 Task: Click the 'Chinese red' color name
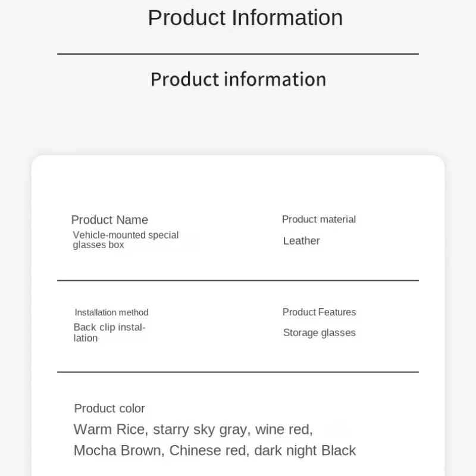coord(208,450)
